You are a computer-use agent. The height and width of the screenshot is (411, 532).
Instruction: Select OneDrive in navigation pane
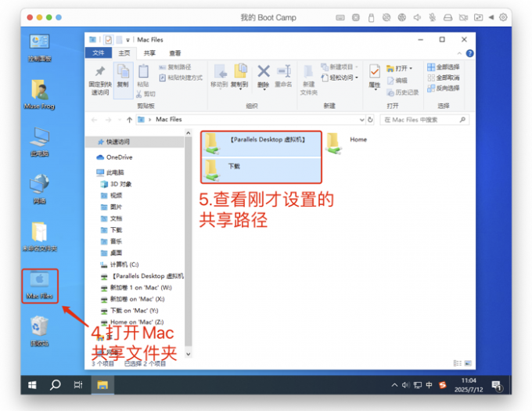click(x=114, y=157)
